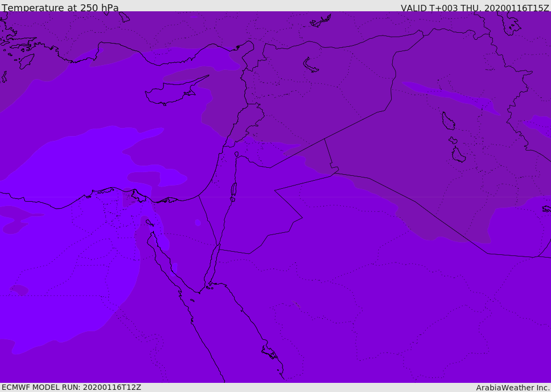Viewport: 551px width, 392px height.
Task: Click the Dead Sea outline
Action: [234, 190]
